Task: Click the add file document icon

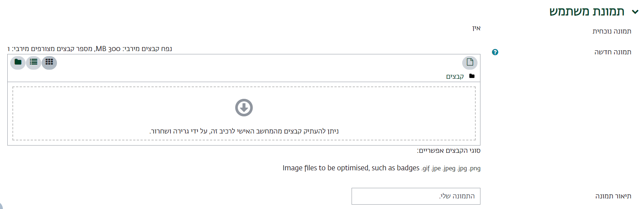Action: (469, 62)
